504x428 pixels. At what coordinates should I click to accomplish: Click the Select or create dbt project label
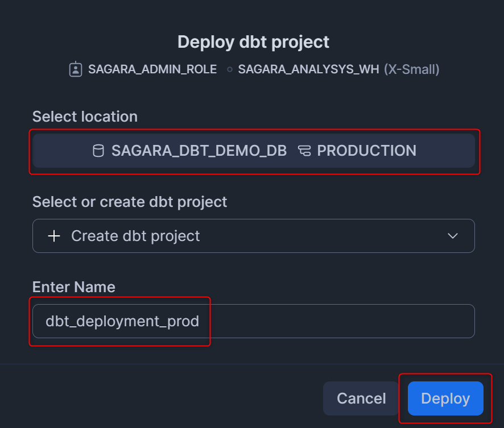tap(130, 202)
